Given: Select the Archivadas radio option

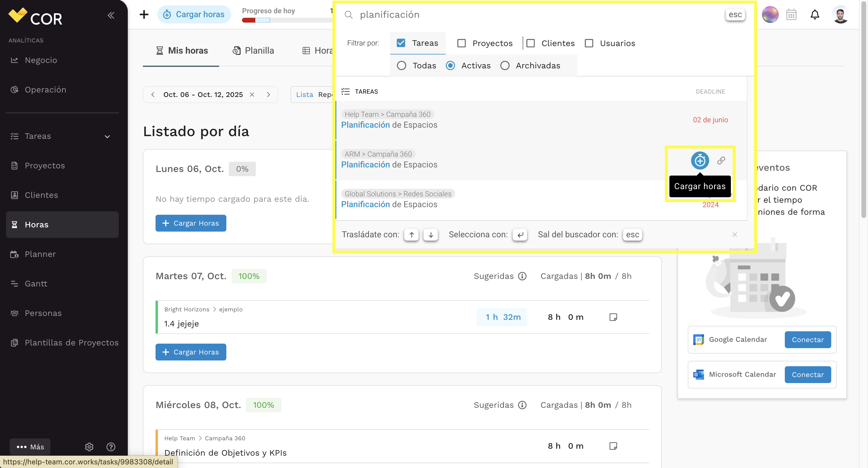Looking at the screenshot, I should (505, 65).
